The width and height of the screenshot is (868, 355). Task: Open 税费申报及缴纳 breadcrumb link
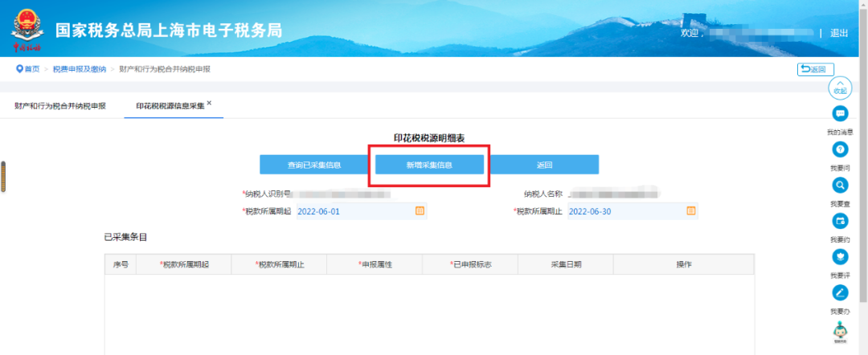tap(79, 69)
